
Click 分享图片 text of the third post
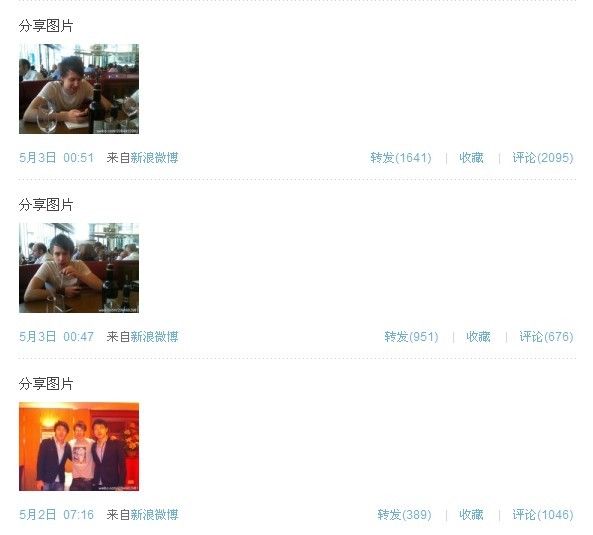click(46, 384)
